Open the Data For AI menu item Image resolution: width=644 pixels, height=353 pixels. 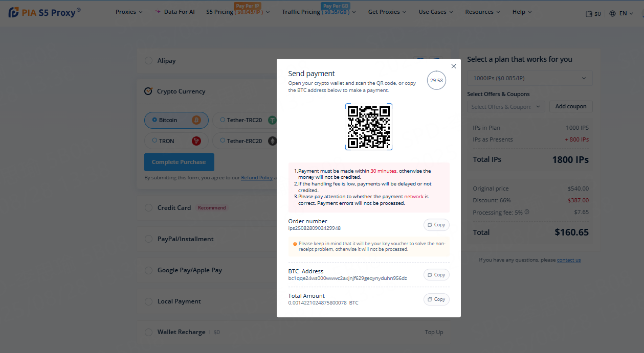[x=175, y=12]
